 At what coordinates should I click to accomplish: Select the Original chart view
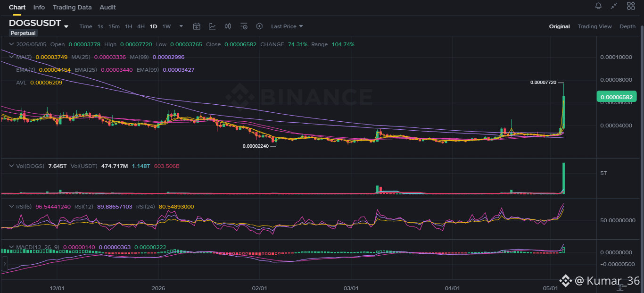pos(559,26)
